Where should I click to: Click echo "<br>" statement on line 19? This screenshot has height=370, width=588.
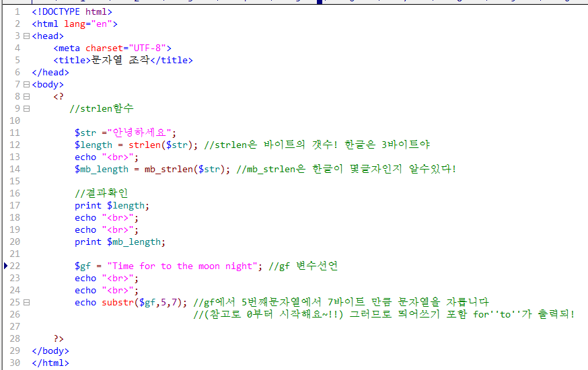click(x=106, y=230)
